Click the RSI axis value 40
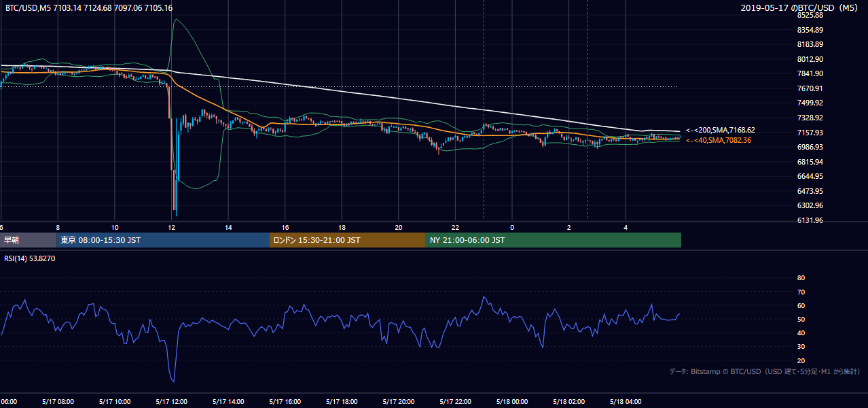Image resolution: width=868 pixels, height=408 pixels. tap(801, 333)
